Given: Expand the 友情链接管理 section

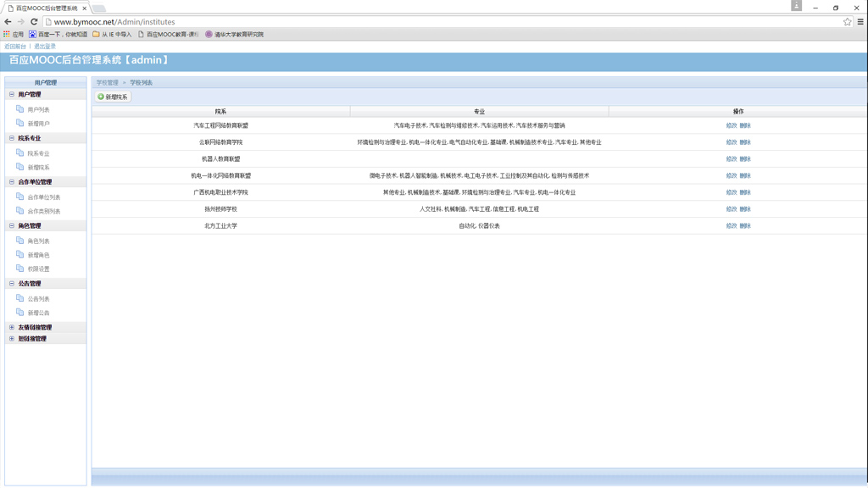Looking at the screenshot, I should pyautogui.click(x=12, y=327).
